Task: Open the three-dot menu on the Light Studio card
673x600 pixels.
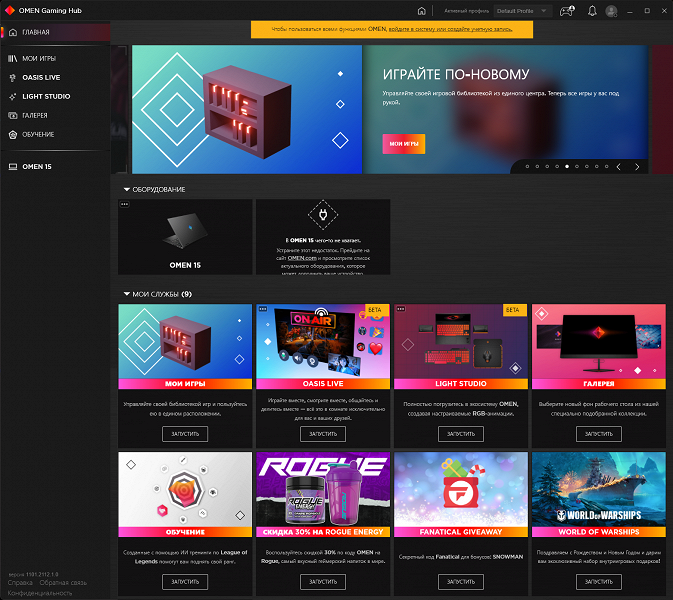Action: pyautogui.click(x=401, y=309)
